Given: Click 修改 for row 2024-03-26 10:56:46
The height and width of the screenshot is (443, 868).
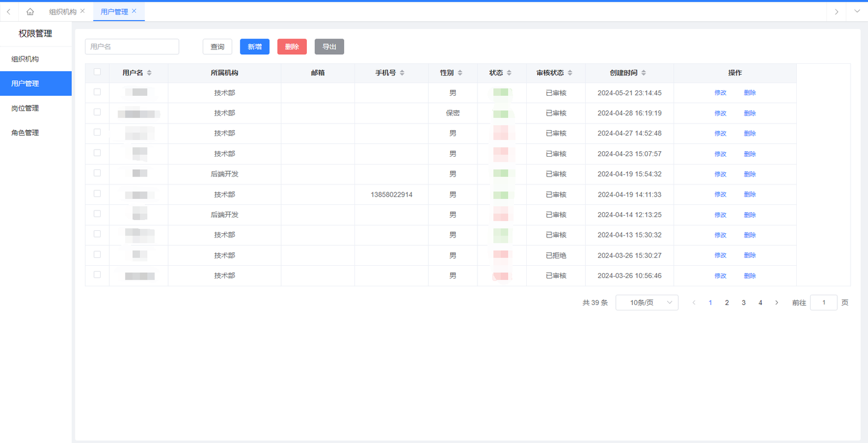Looking at the screenshot, I should click(x=720, y=275).
